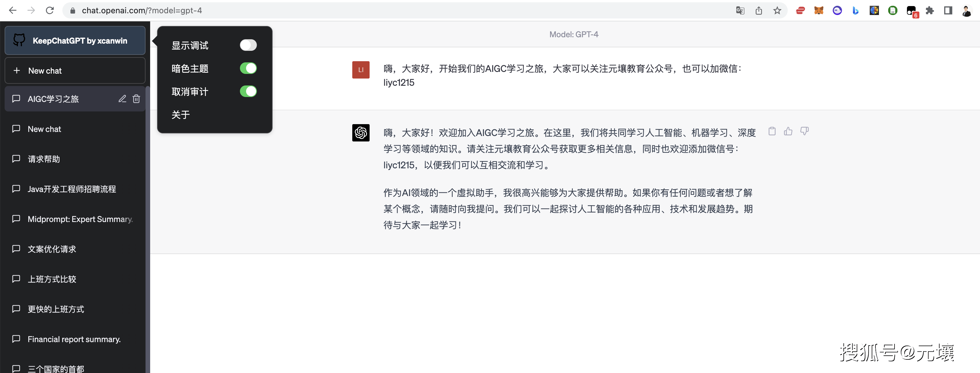This screenshot has height=373, width=980.
Task: Click the share icon in the toolbar
Action: (759, 10)
